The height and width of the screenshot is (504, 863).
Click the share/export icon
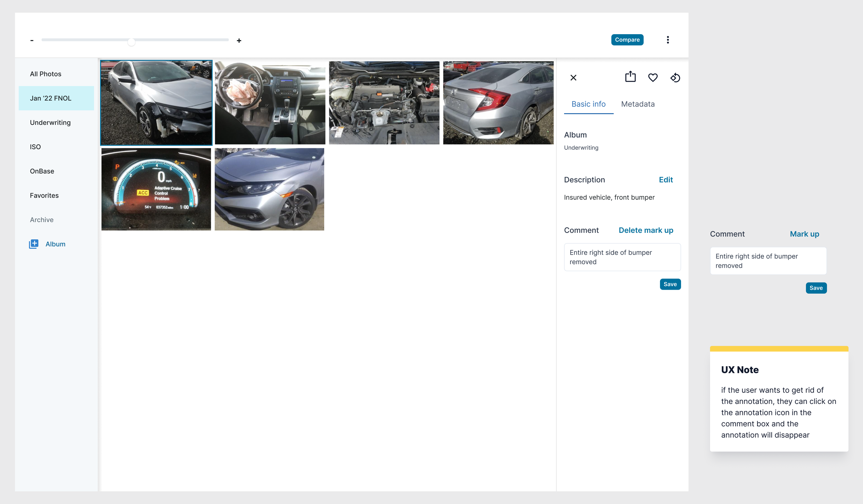click(630, 77)
